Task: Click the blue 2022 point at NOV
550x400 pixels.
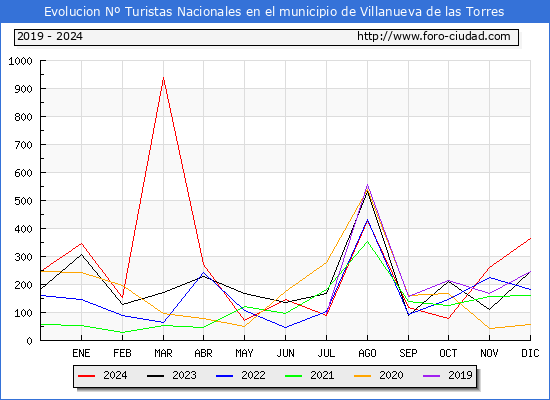Action: 489,278
